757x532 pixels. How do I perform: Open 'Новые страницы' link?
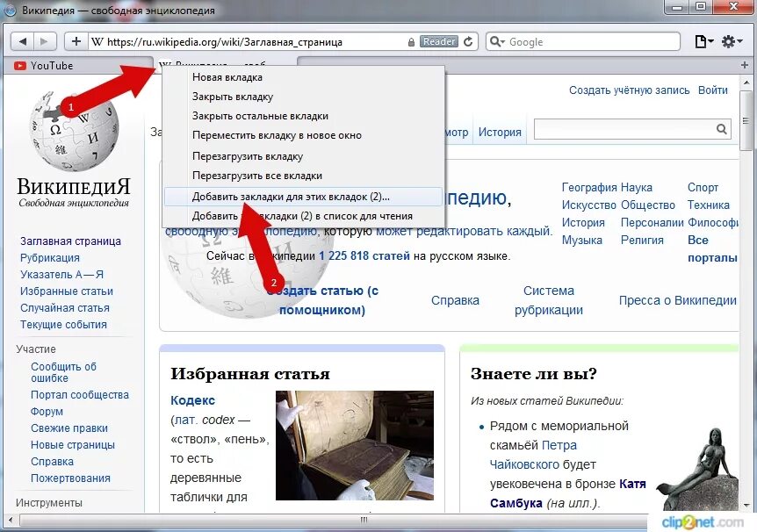[x=72, y=444]
